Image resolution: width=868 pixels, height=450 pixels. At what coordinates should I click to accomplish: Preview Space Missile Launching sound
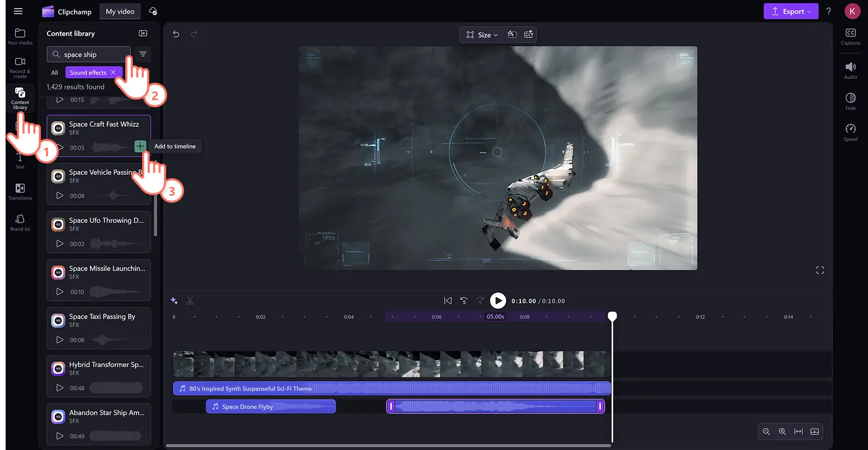click(60, 292)
